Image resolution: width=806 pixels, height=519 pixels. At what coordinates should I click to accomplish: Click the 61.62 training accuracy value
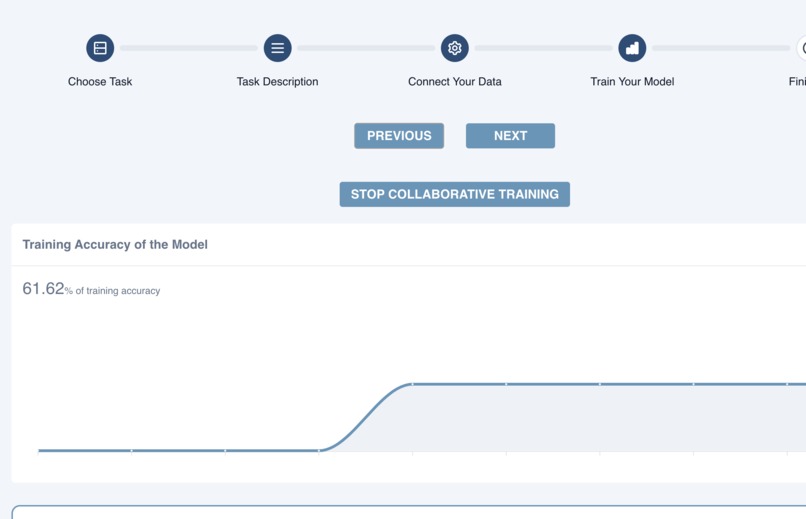(43, 289)
